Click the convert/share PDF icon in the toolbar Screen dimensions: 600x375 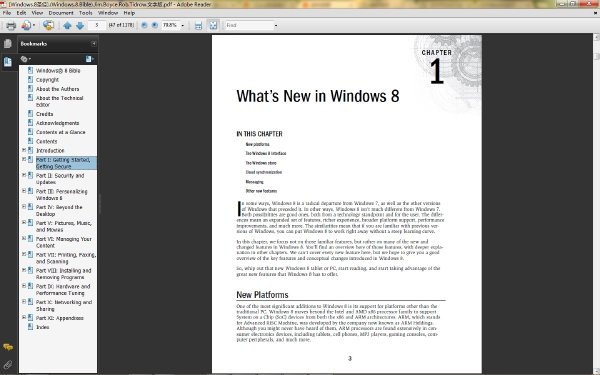click(x=26, y=26)
